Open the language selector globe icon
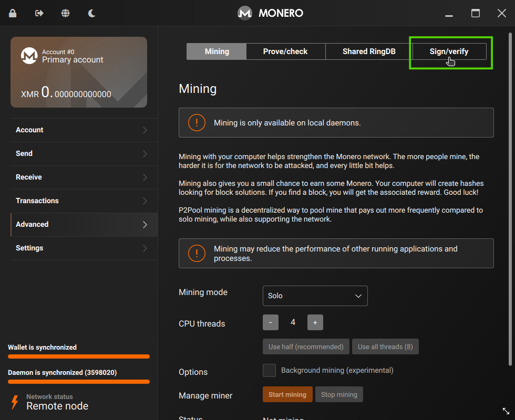The image size is (515, 420). (x=65, y=13)
